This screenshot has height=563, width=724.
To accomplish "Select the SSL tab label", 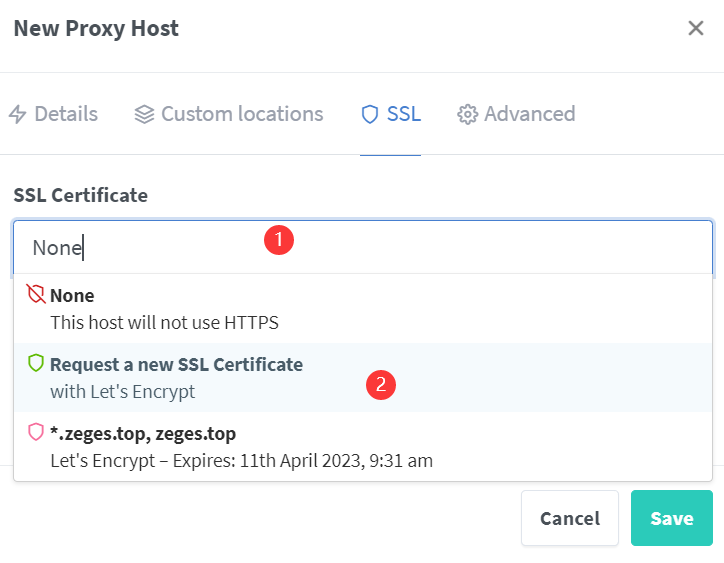I will [x=403, y=114].
